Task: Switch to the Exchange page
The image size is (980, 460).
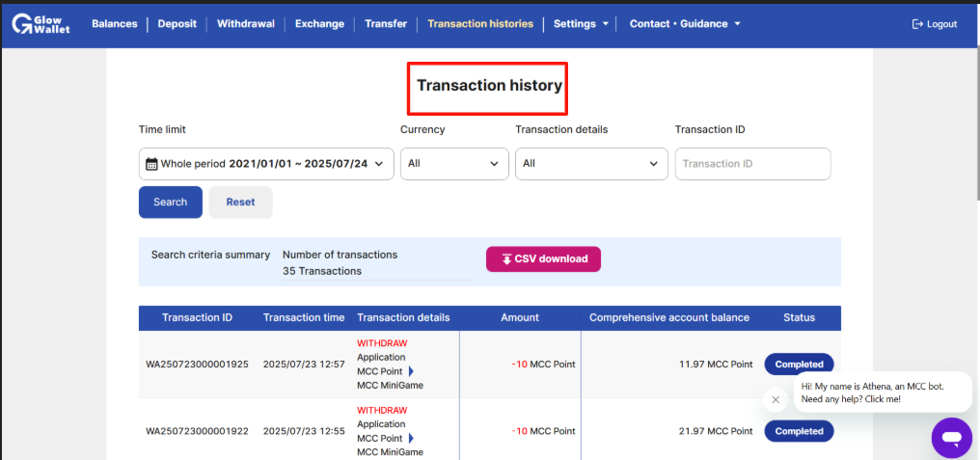Action: (x=319, y=24)
